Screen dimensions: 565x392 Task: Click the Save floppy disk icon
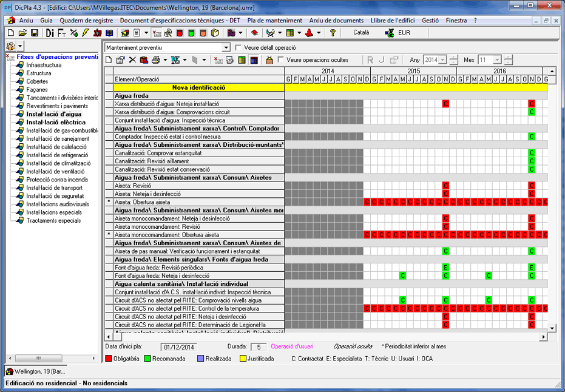click(35, 33)
